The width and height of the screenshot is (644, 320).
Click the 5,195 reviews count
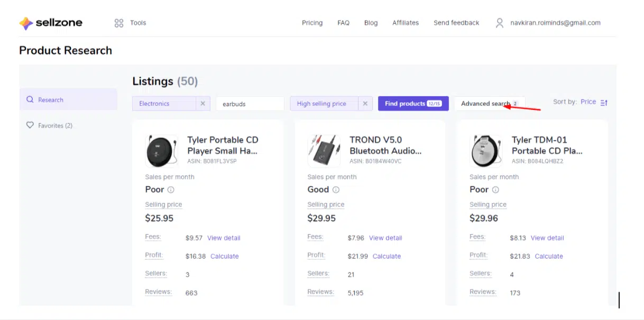click(355, 293)
